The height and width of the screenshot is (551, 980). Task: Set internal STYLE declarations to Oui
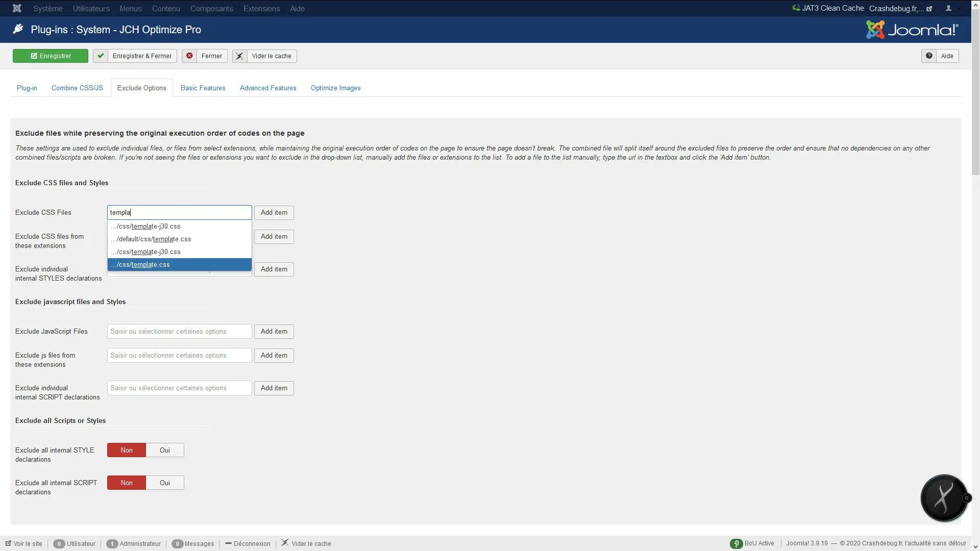pos(165,450)
